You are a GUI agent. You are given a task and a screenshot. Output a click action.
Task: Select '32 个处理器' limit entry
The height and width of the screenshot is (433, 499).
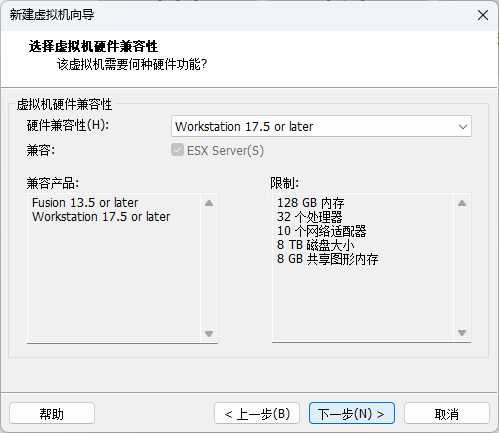click(x=310, y=217)
